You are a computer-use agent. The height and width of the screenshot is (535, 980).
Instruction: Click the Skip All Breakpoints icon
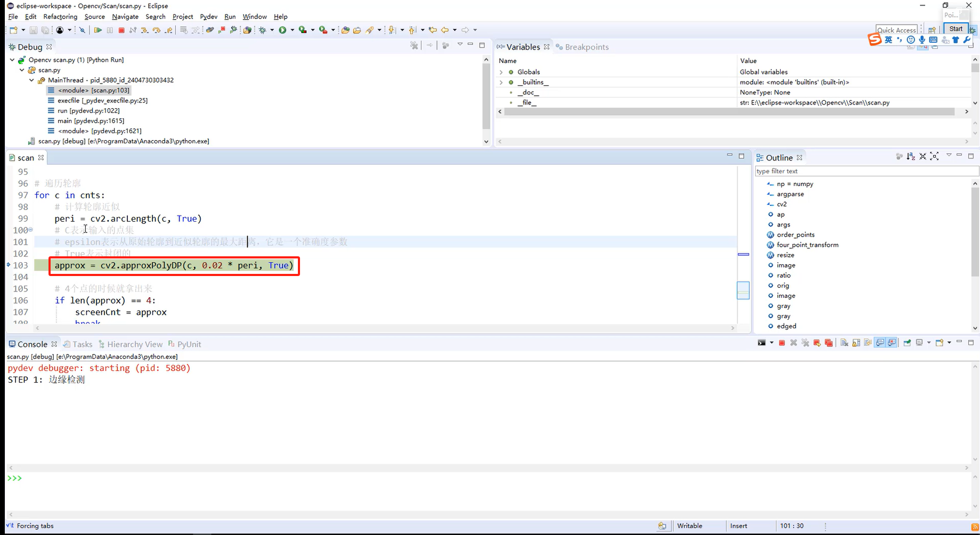click(x=82, y=30)
